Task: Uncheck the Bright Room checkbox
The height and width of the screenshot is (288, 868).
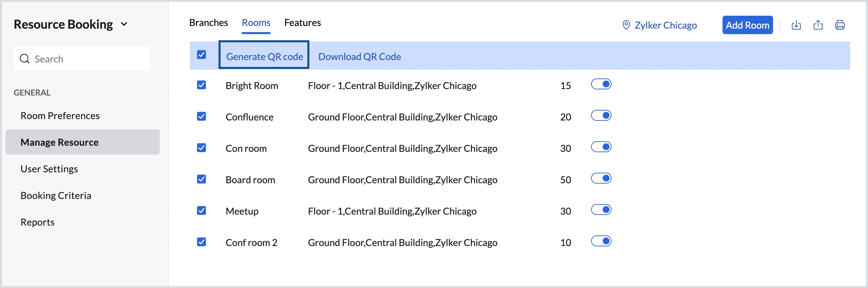Action: (201, 85)
